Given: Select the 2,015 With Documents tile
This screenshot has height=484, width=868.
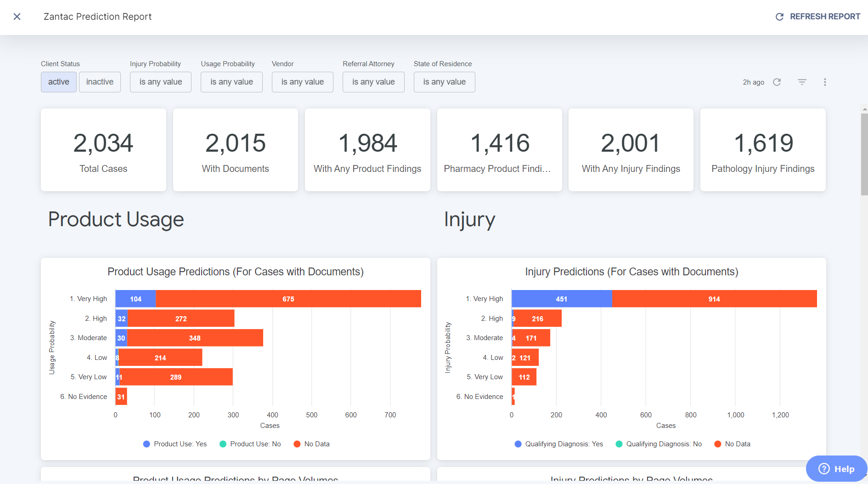Looking at the screenshot, I should click(236, 150).
